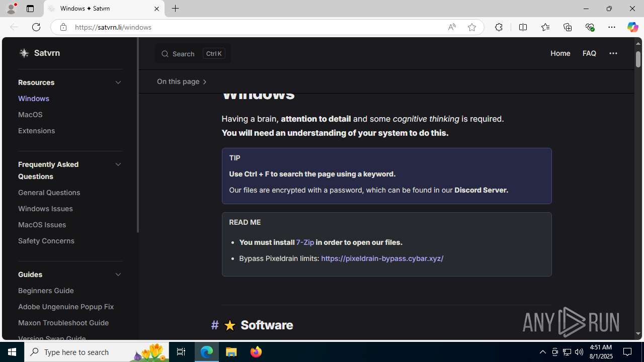Open the Favorites list icon
Image resolution: width=644 pixels, height=362 pixels.
tap(545, 27)
